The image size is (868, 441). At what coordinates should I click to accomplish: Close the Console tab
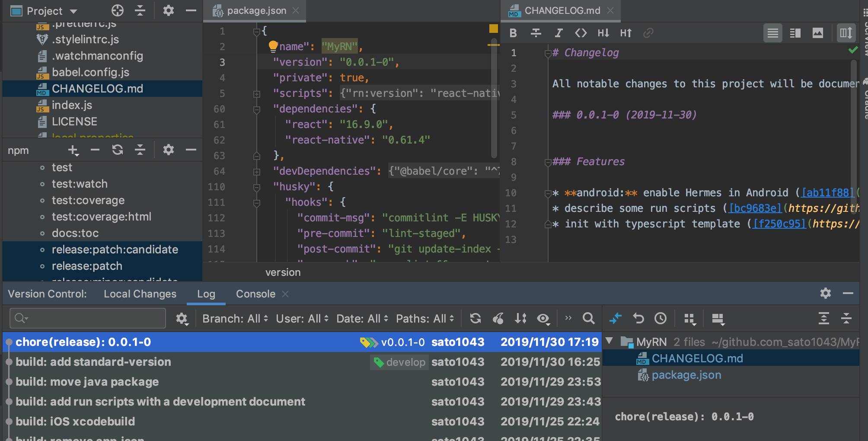(285, 294)
